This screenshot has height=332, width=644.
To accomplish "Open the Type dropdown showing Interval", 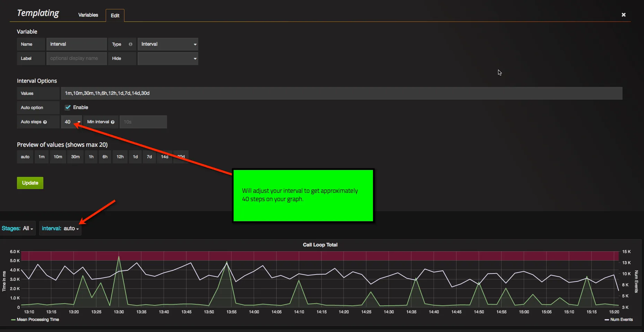I will click(168, 44).
